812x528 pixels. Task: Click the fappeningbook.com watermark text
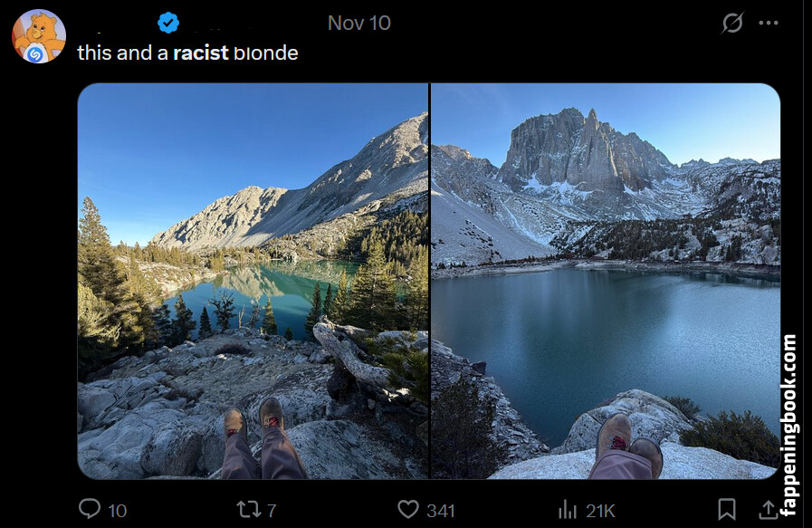788,426
